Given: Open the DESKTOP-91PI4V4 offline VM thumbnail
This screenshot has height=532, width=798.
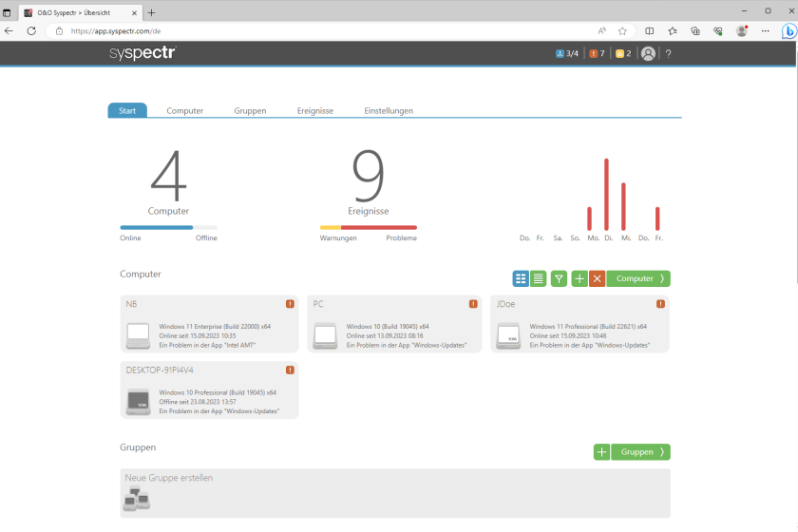Looking at the screenshot, I should (x=138, y=402).
